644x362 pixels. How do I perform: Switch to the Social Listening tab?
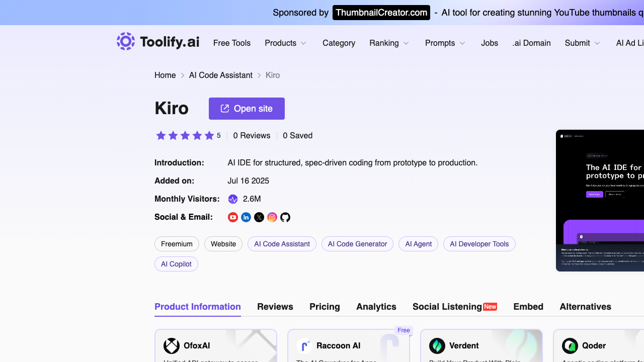(x=455, y=307)
